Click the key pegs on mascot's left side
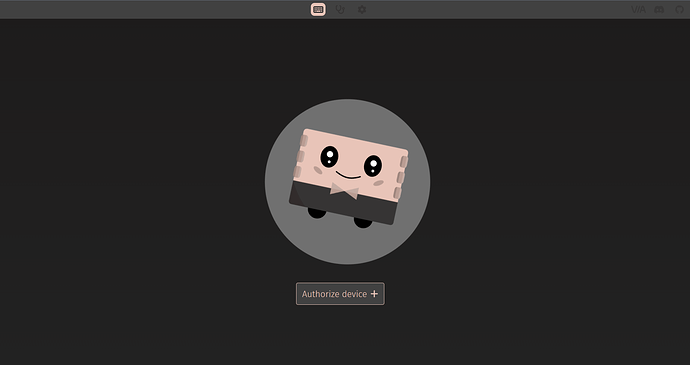Viewport: 690px width, 365px height. [300, 156]
